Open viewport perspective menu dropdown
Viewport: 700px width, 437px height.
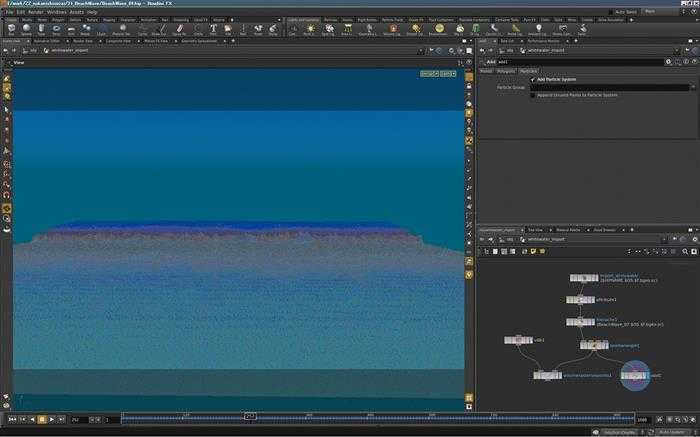click(x=429, y=74)
